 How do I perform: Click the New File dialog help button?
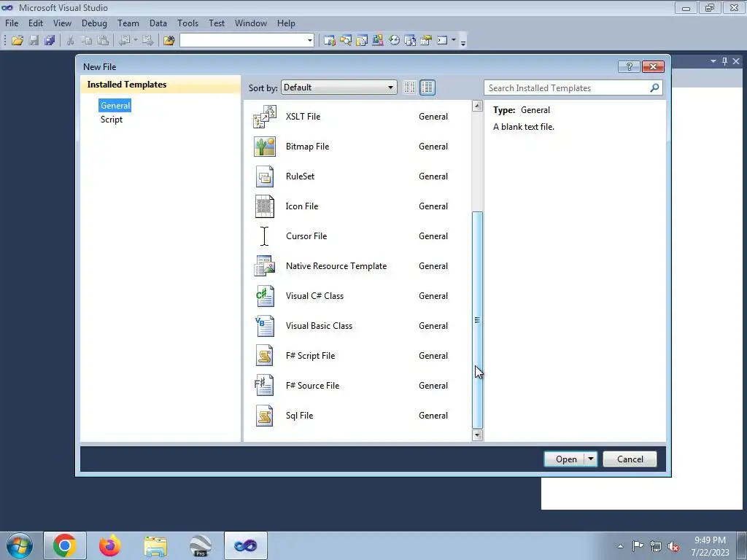tap(629, 66)
